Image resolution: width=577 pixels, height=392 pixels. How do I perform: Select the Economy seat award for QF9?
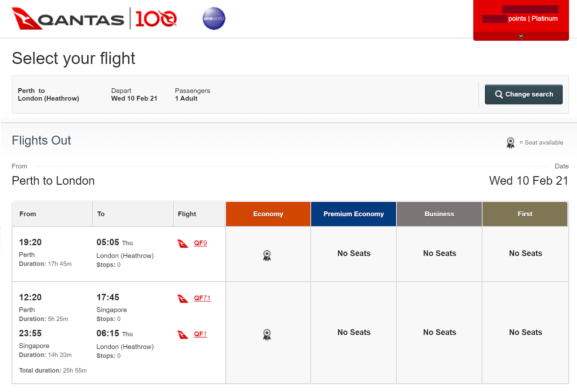point(267,256)
